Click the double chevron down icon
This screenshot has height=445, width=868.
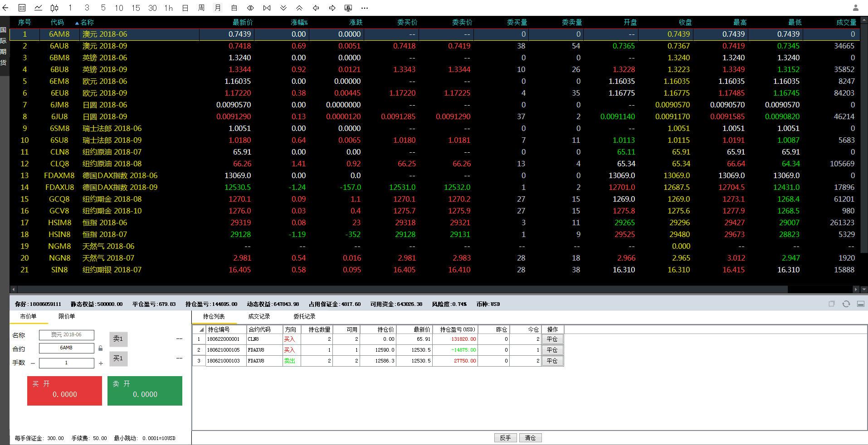pos(283,8)
